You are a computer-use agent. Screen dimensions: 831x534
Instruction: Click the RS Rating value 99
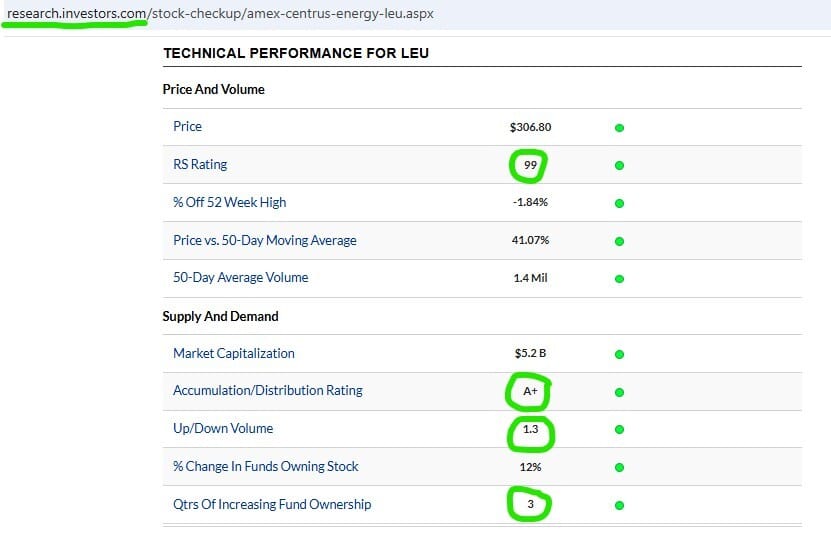click(530, 165)
